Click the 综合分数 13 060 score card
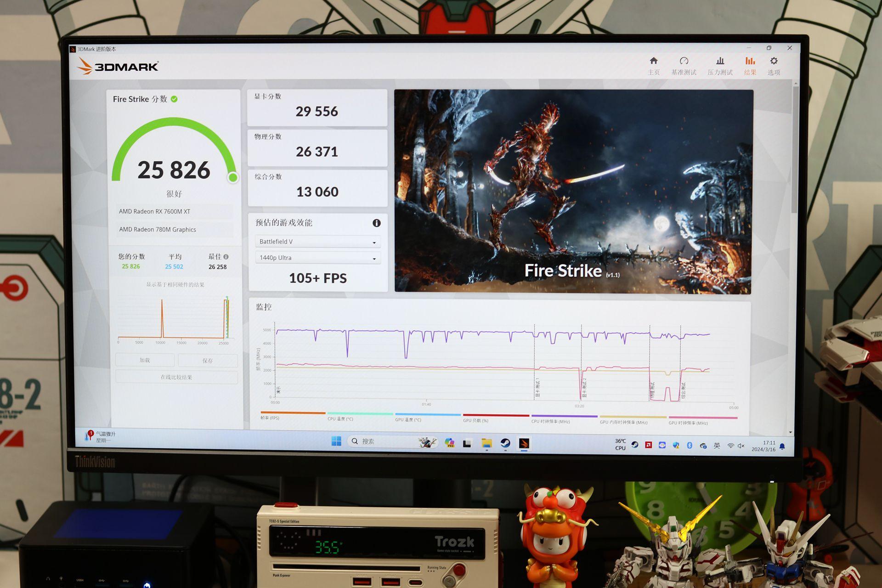This screenshot has height=588, width=882. (x=318, y=188)
